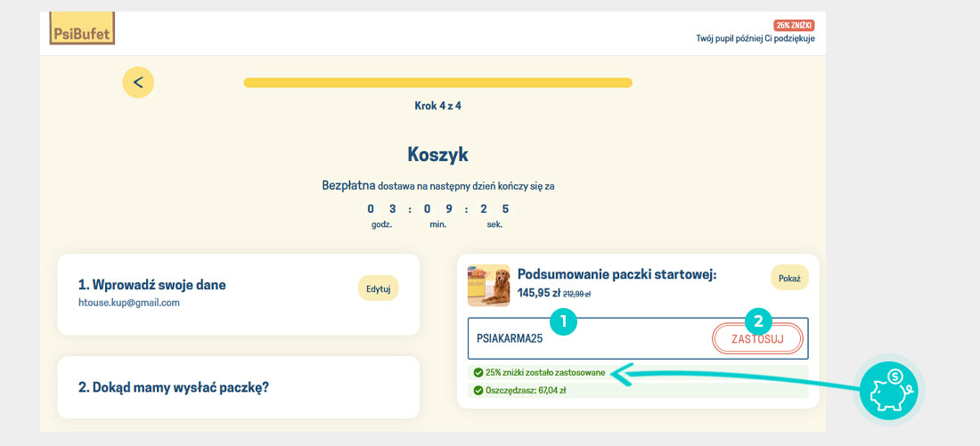Apply the promo code with ZASTOSUJ
Image resolution: width=980 pixels, height=446 pixels.
pyautogui.click(x=758, y=339)
